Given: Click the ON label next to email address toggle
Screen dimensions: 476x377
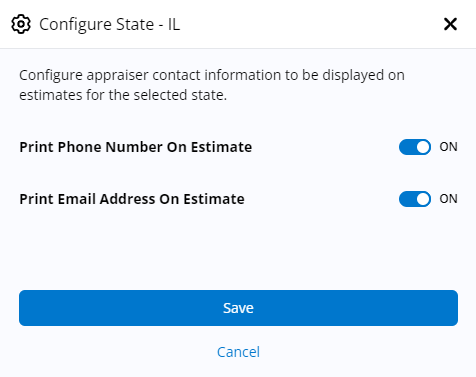Looking at the screenshot, I should pyautogui.click(x=448, y=199).
